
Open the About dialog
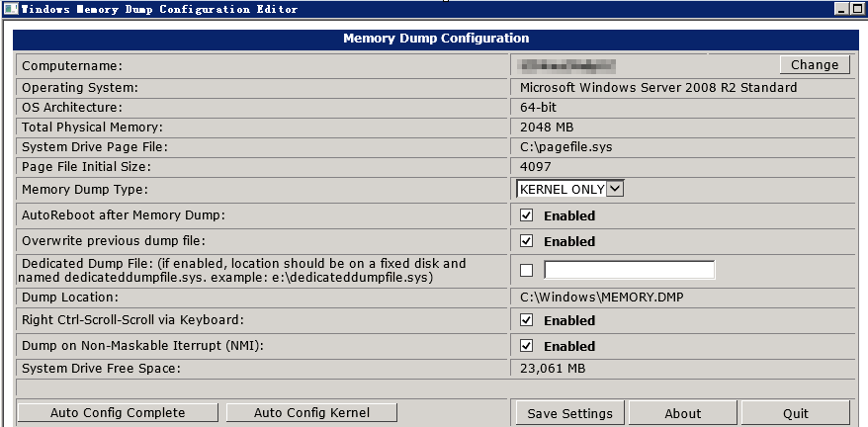coord(682,413)
